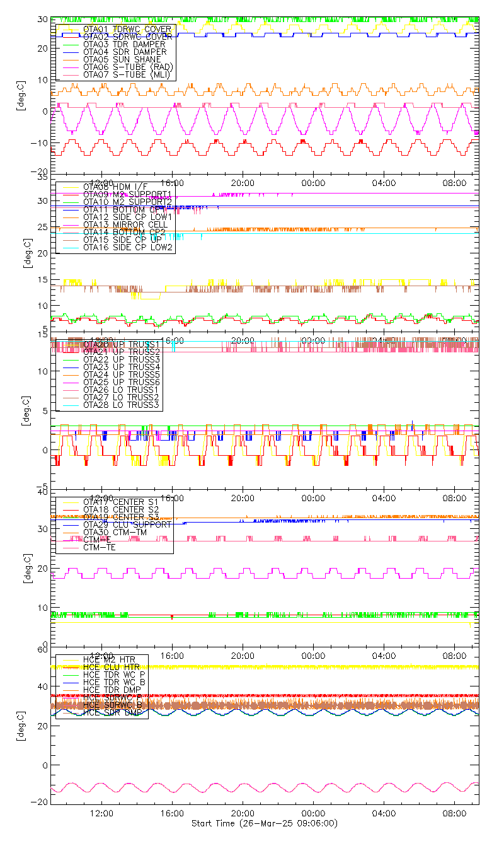This screenshot has height=851, width=504.
Task: Click the OTA28 LO TRUSS3 legend label
Action: point(122,405)
